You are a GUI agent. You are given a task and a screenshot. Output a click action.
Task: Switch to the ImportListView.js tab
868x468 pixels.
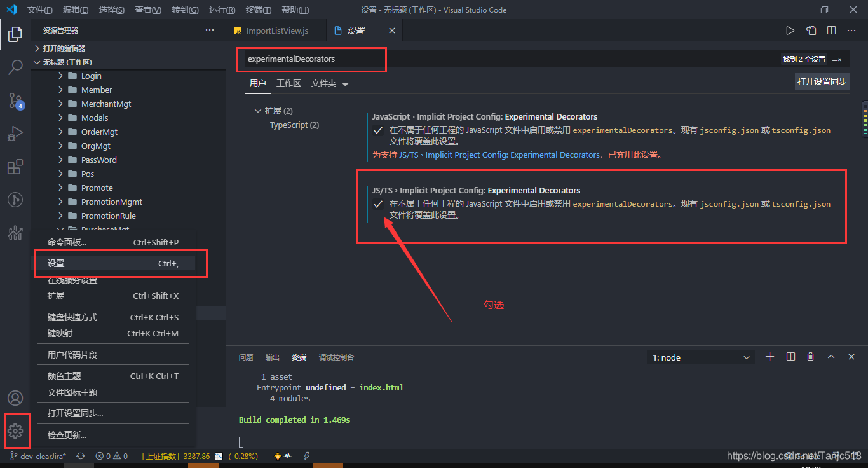click(276, 31)
